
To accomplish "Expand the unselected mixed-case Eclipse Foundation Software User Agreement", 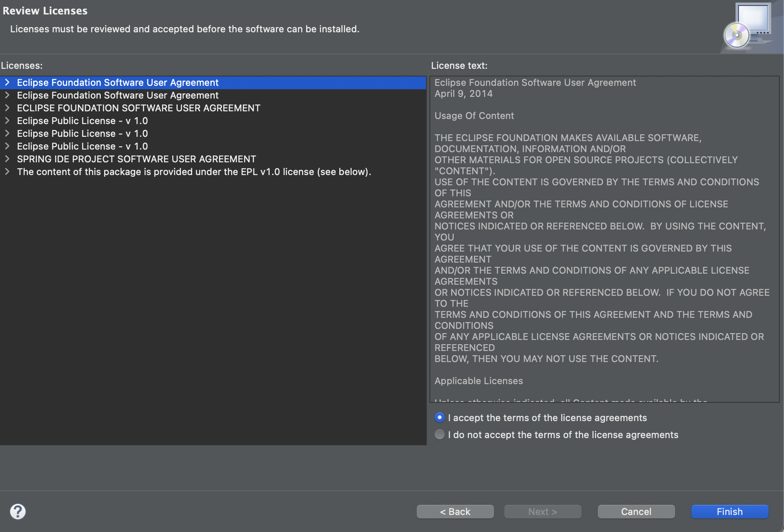I will [7, 95].
